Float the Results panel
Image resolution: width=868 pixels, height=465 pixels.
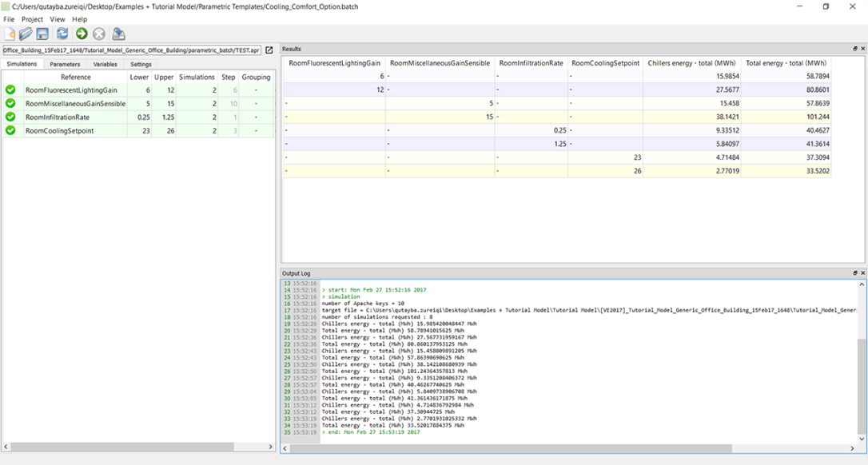[854, 49]
